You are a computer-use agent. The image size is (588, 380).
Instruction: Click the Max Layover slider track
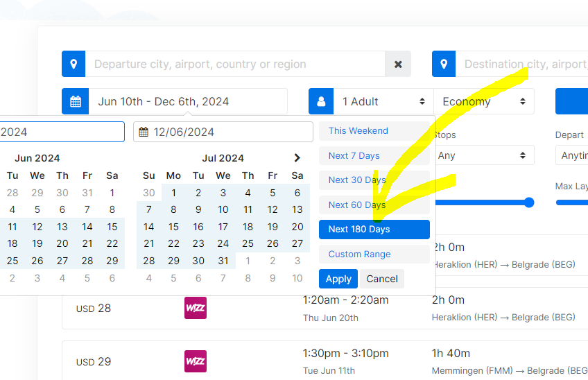point(572,202)
